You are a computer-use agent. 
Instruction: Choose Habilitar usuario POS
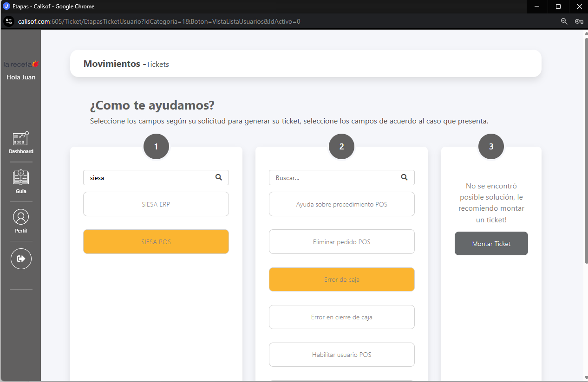[x=342, y=355]
